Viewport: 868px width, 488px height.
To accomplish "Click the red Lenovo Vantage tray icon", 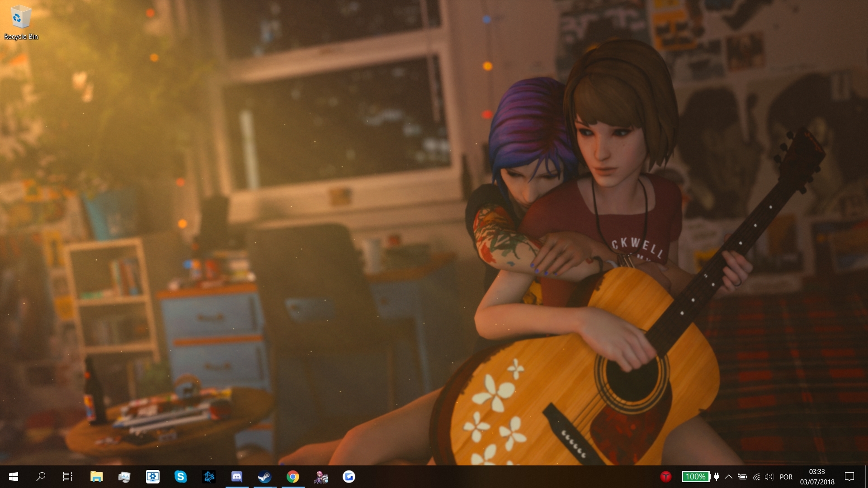I will (x=665, y=477).
